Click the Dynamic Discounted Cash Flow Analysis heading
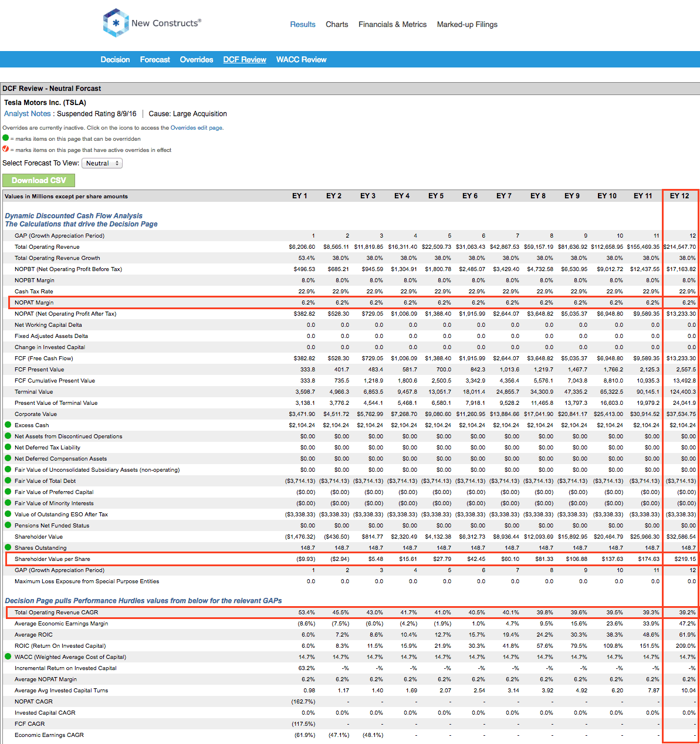 [74, 216]
